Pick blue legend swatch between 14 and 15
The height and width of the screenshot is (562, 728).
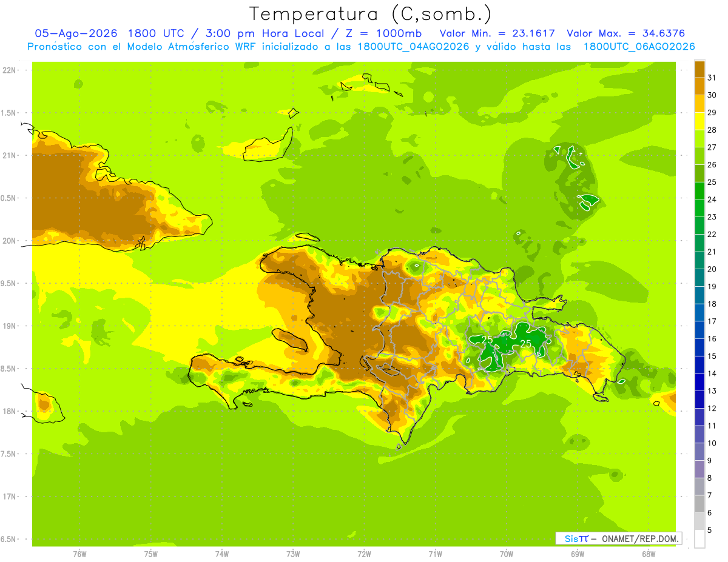[699, 364]
